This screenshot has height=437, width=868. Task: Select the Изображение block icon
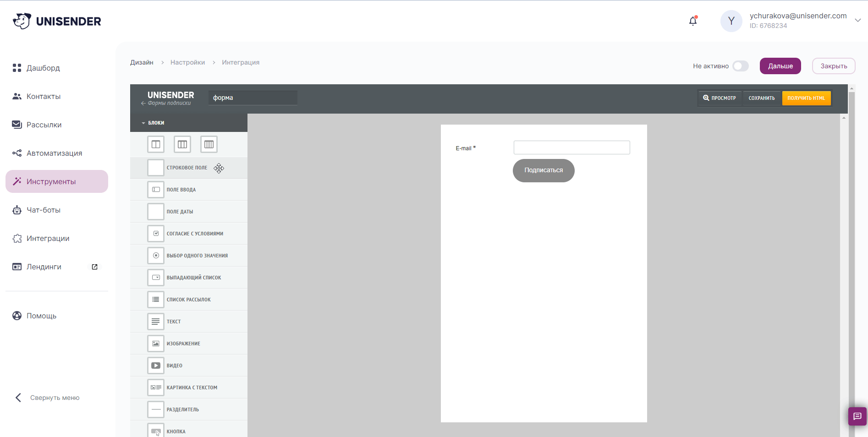(x=156, y=344)
